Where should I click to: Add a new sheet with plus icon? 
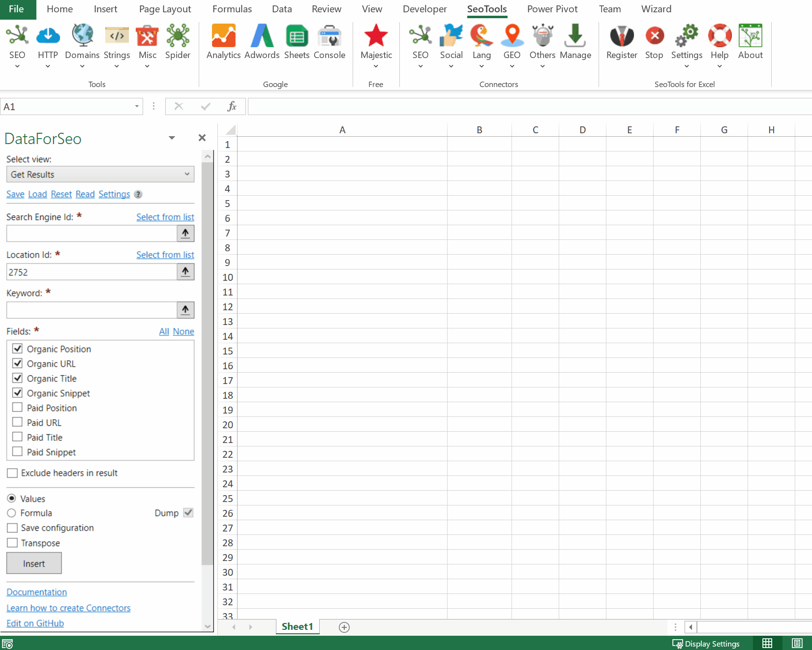point(344,627)
